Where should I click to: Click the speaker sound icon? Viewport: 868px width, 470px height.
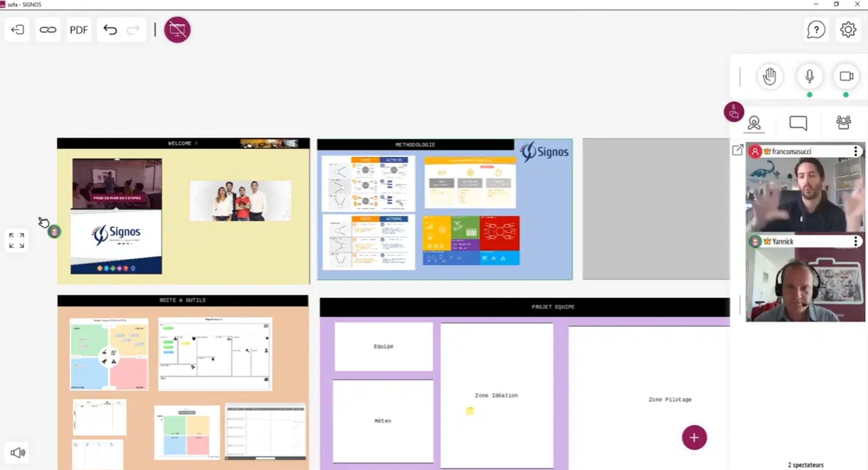tap(18, 452)
